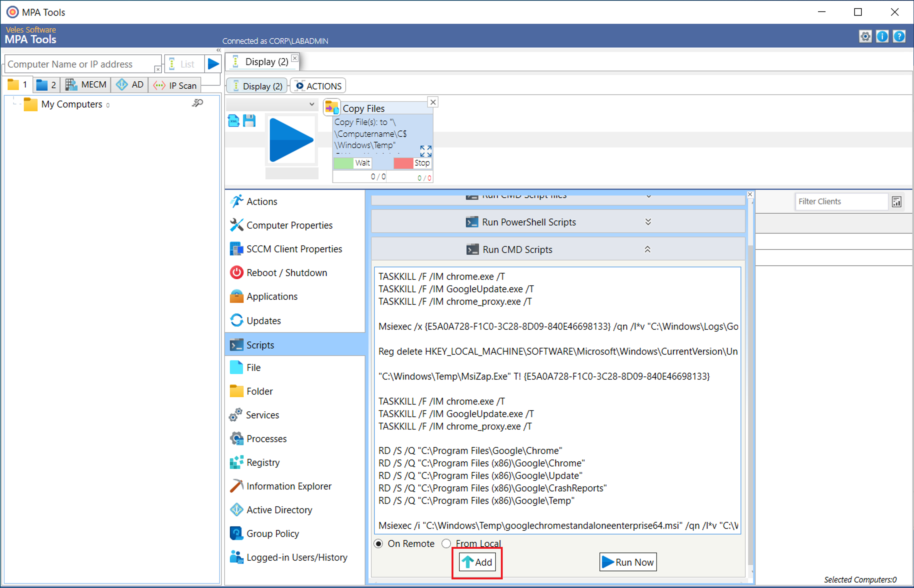Expand the Copy Files card with arrows icon

tap(426, 151)
